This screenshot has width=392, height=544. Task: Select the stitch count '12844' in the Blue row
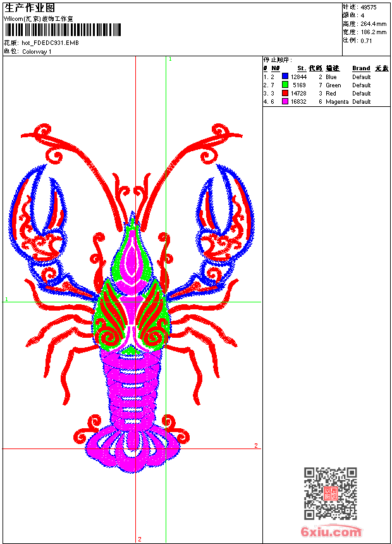298,77
